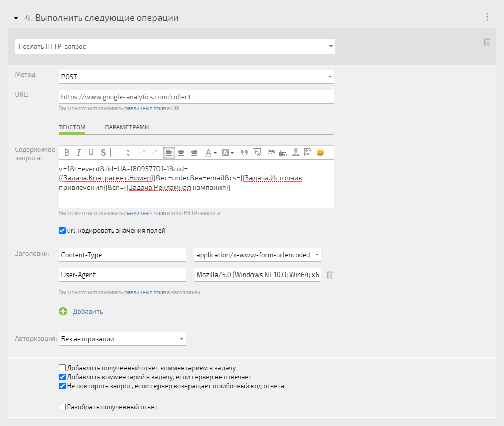This screenshot has width=504, height=426.
Task: Check the Разобрать полученный ответ option
Action: tap(62, 407)
